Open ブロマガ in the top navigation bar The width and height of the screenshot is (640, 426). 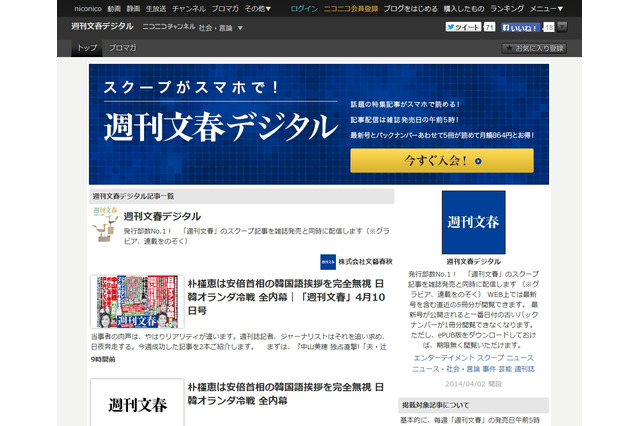(225, 9)
